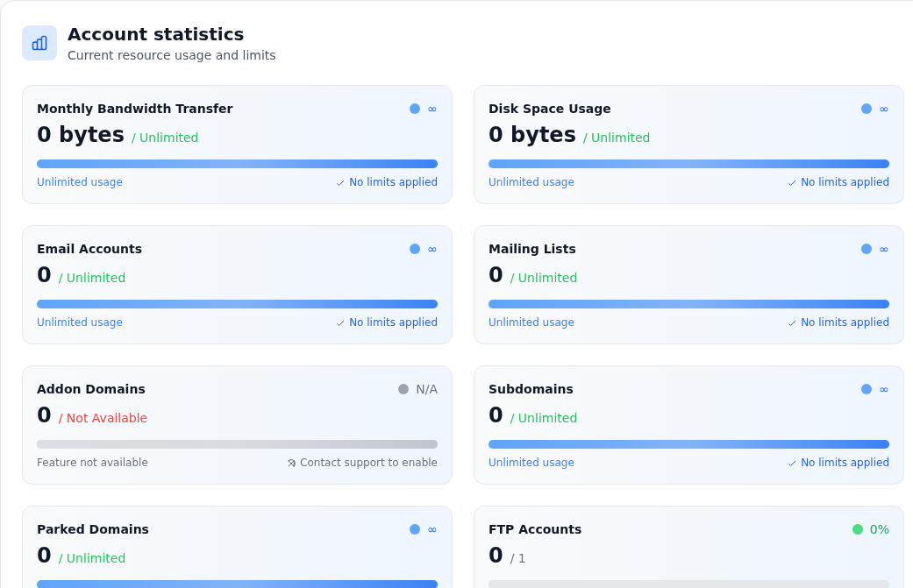This screenshot has height=588, width=913.
Task: Click Unlimited usage under Mailing Lists
Action: pos(531,322)
